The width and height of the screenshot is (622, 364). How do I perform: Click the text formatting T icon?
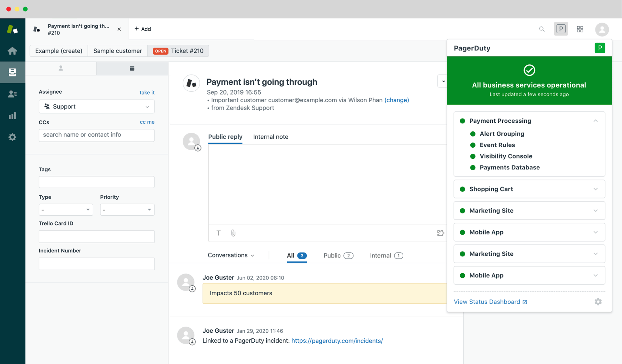219,233
